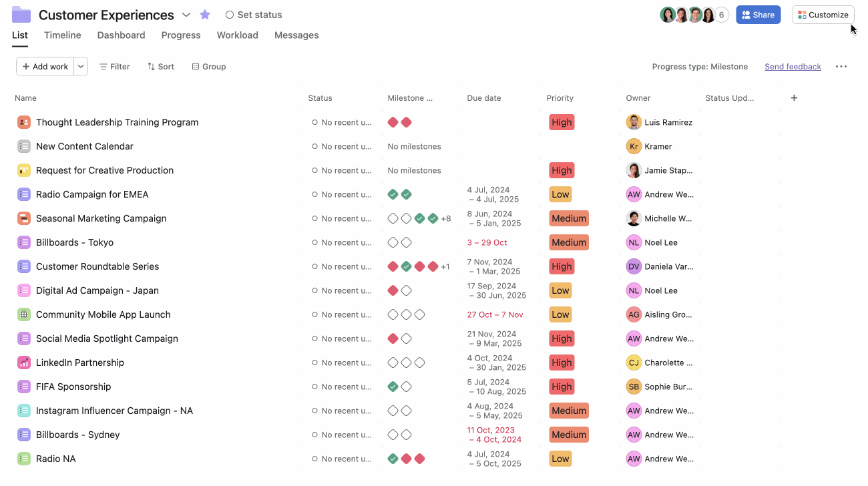The height and width of the screenshot is (486, 868).
Task: Click the star favorite icon beside the title
Action: point(205,15)
